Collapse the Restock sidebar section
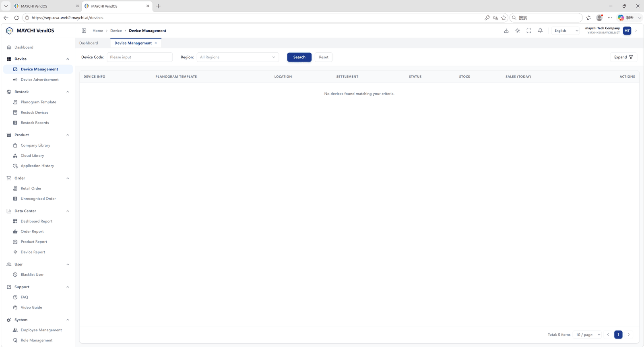This screenshot has width=644, height=347. point(38,92)
